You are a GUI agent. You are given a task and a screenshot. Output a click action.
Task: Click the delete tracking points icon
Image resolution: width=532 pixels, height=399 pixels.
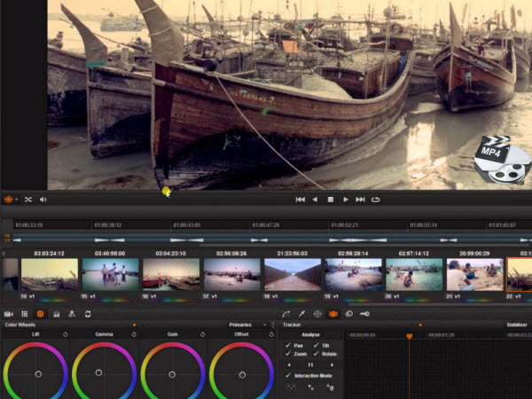coord(330,387)
